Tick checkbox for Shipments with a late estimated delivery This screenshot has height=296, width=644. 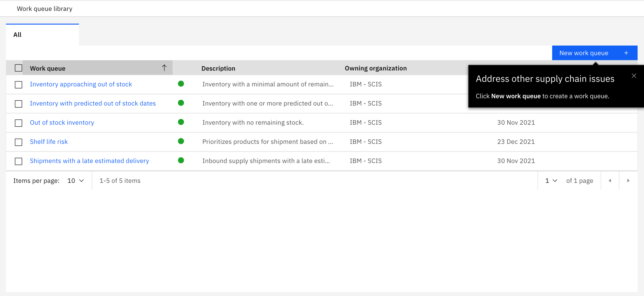pos(18,161)
